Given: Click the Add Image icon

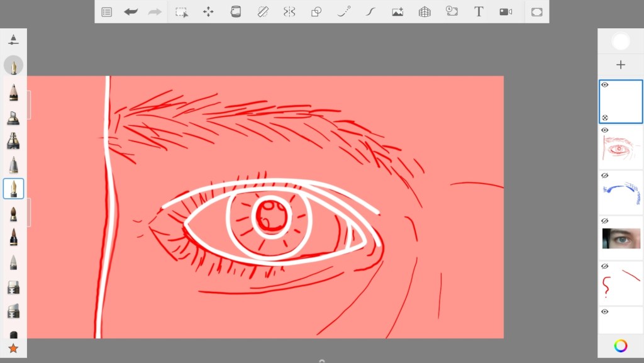Looking at the screenshot, I should (397, 12).
